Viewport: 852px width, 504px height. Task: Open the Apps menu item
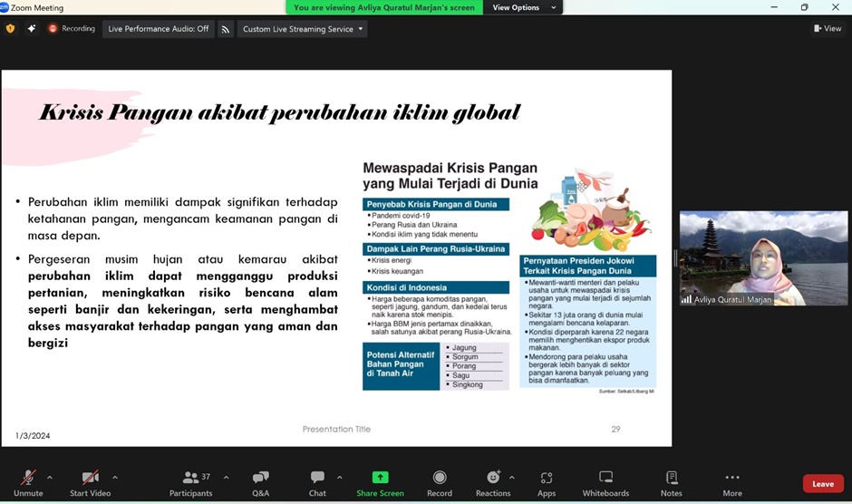(x=546, y=483)
